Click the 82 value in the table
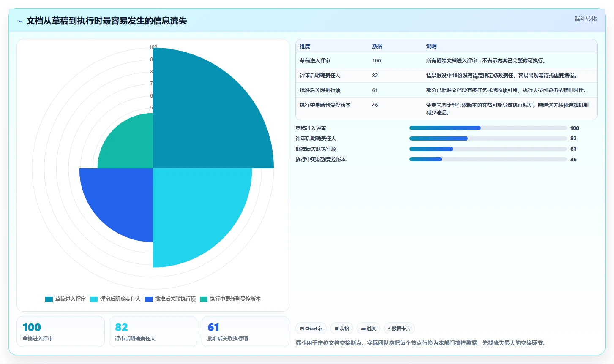This screenshot has width=614, height=364. pos(375,76)
